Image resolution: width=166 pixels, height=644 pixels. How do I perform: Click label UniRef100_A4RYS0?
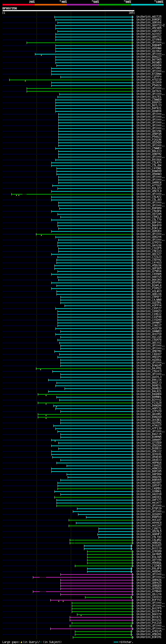149,31
